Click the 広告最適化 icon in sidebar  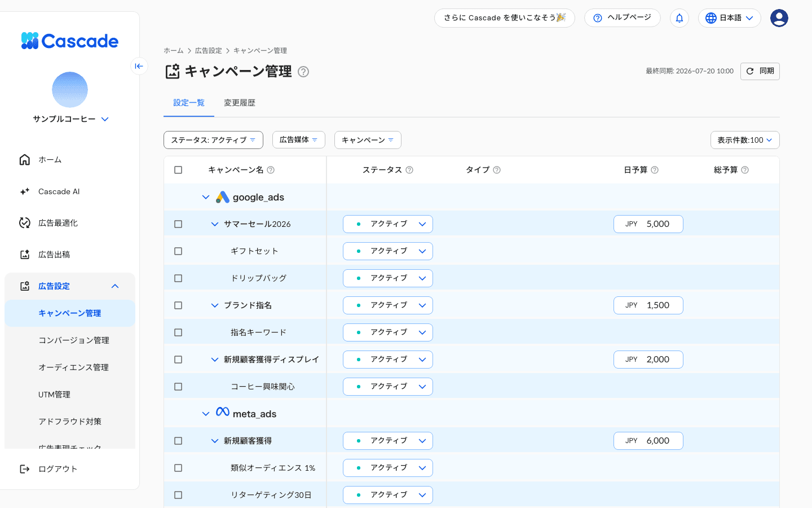point(25,223)
